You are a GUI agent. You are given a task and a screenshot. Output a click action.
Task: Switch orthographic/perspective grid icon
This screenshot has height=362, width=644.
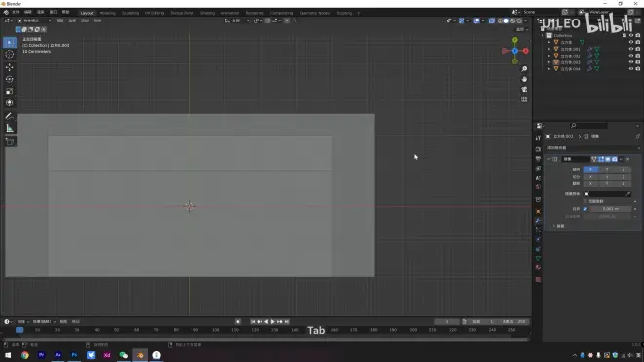pyautogui.click(x=524, y=100)
